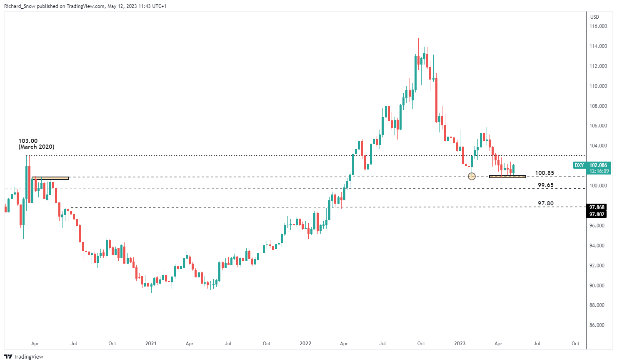Image resolution: width=617 pixels, height=364 pixels.
Task: Click the 108.000 price axis label
Action: (598, 106)
